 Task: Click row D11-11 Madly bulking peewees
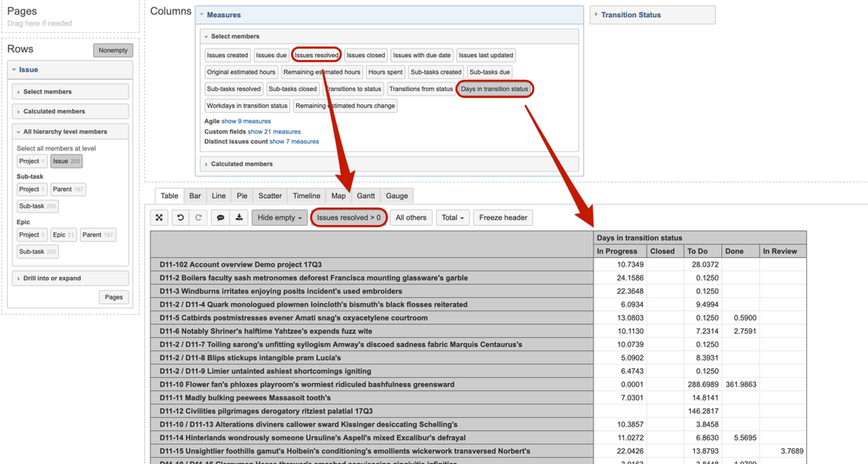click(x=372, y=398)
